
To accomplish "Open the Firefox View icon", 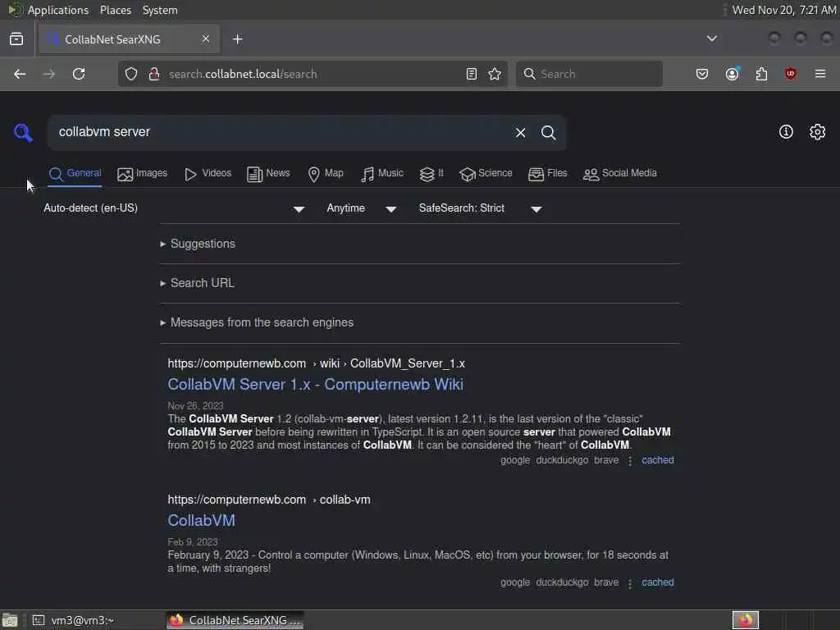I will 16,39.
